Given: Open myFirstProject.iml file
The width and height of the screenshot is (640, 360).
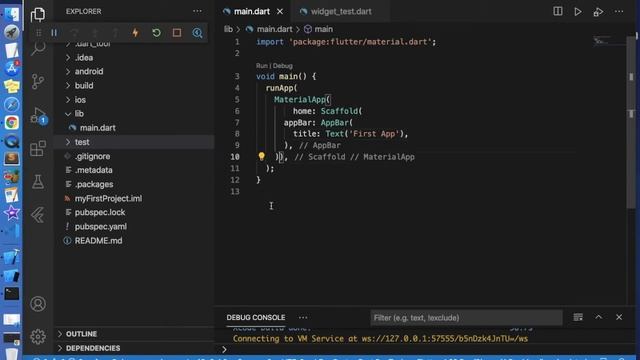Looking at the screenshot, I should pos(134,198).
